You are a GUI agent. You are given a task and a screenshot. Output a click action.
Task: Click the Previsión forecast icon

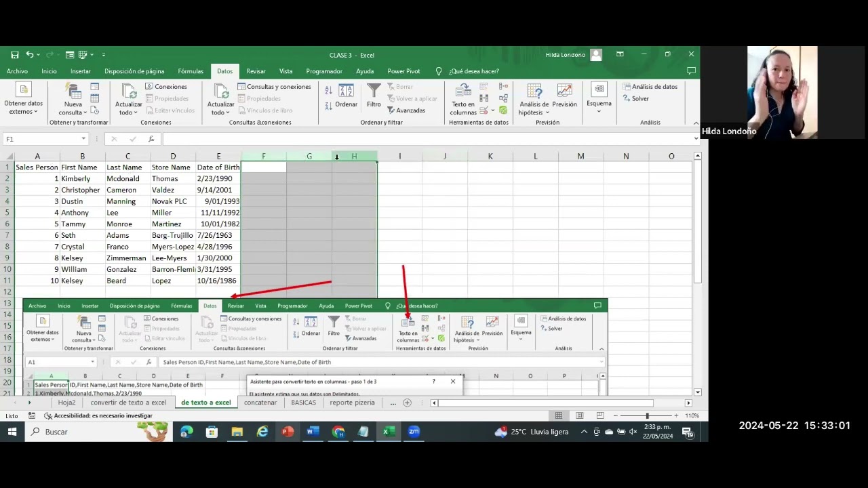point(565,95)
